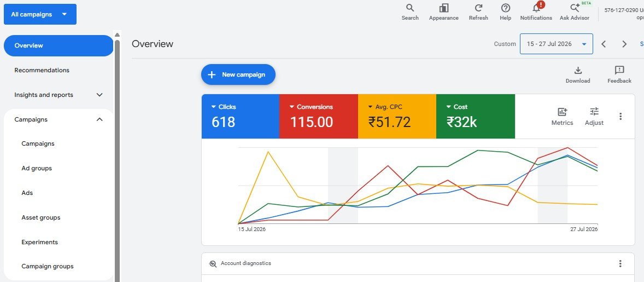This screenshot has height=282, width=644.
Task: Open Asset groups in the sidebar
Action: (x=40, y=217)
